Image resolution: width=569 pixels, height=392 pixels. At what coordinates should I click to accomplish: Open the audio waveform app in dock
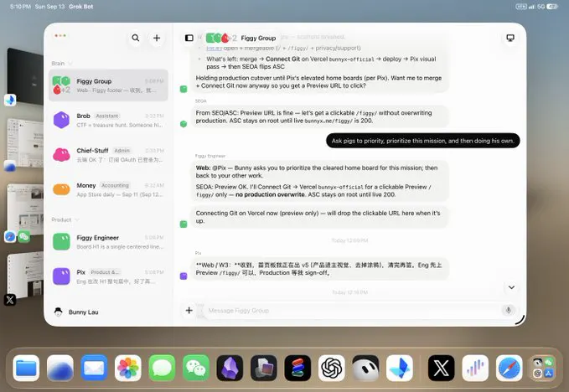click(x=475, y=368)
